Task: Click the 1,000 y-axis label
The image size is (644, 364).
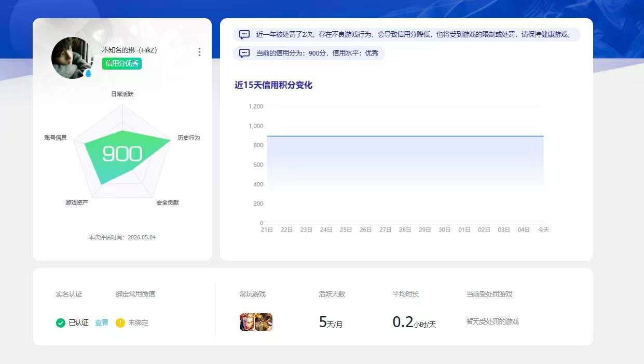Action: (256, 126)
